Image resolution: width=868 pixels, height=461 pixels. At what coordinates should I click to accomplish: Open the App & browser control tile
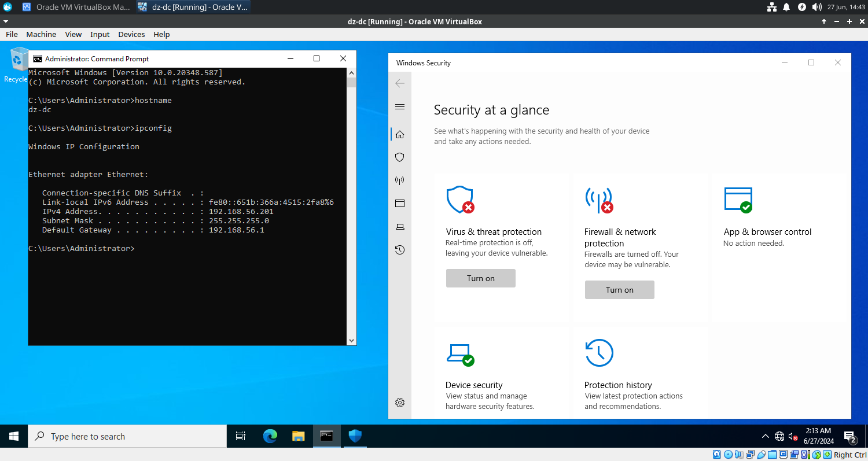(x=780, y=247)
